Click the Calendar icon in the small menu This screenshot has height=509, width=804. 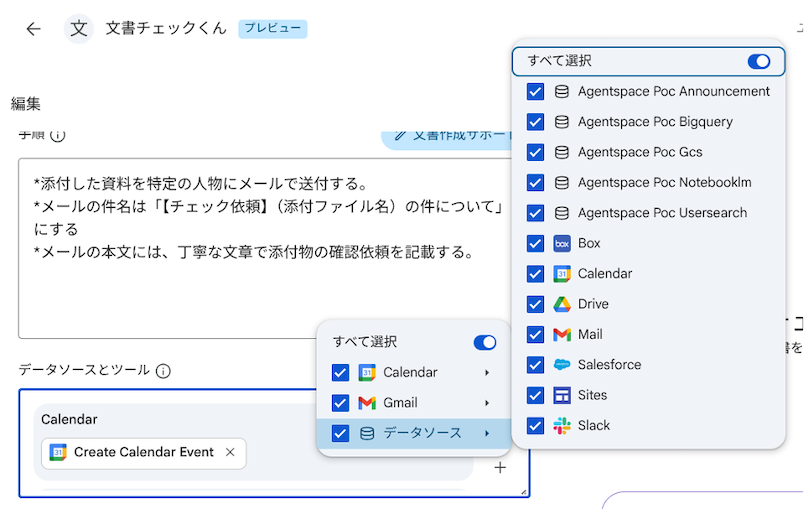[367, 373]
